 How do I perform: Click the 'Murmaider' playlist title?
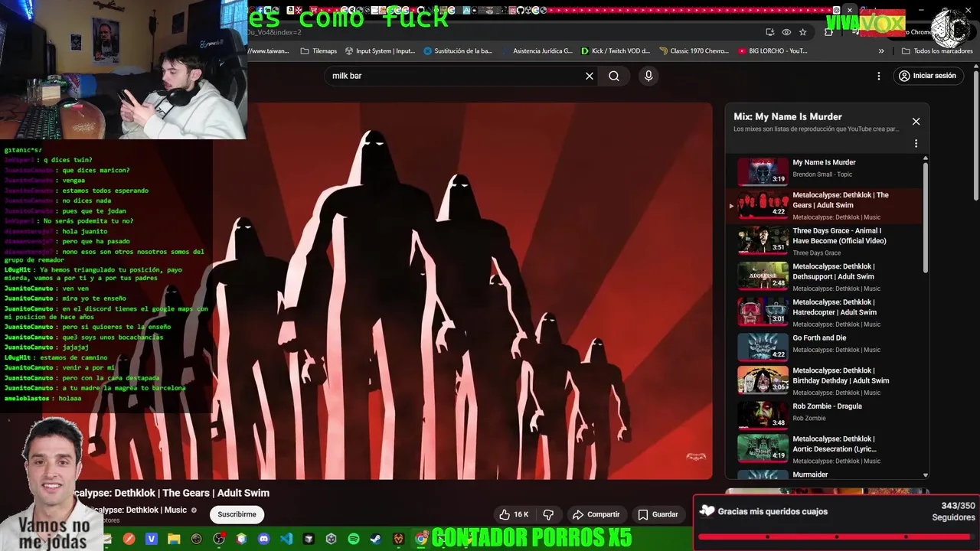coord(810,474)
